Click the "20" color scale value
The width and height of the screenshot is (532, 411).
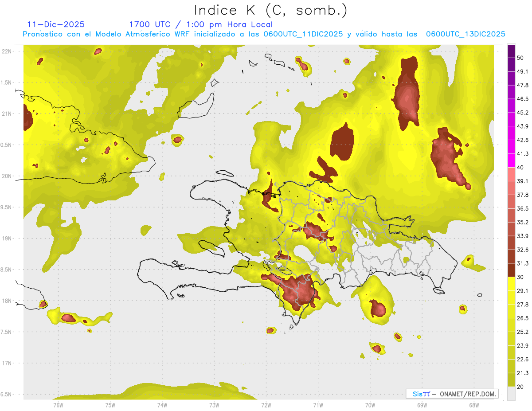(x=520, y=387)
